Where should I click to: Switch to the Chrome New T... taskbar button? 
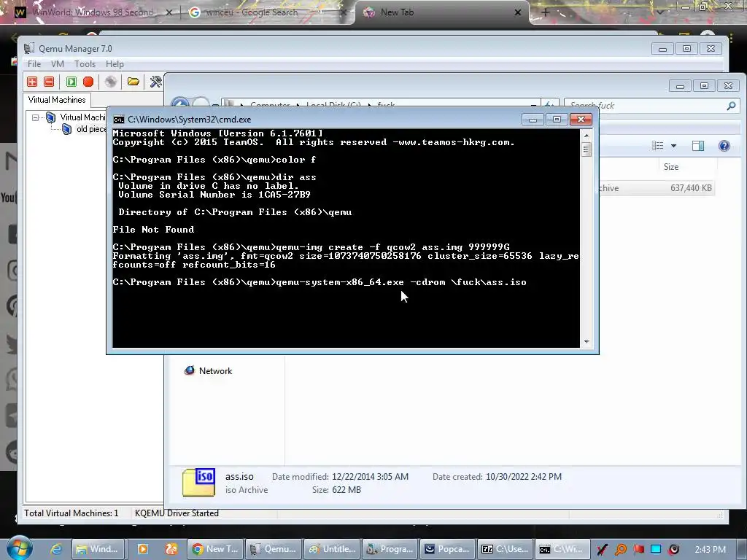pyautogui.click(x=216, y=549)
